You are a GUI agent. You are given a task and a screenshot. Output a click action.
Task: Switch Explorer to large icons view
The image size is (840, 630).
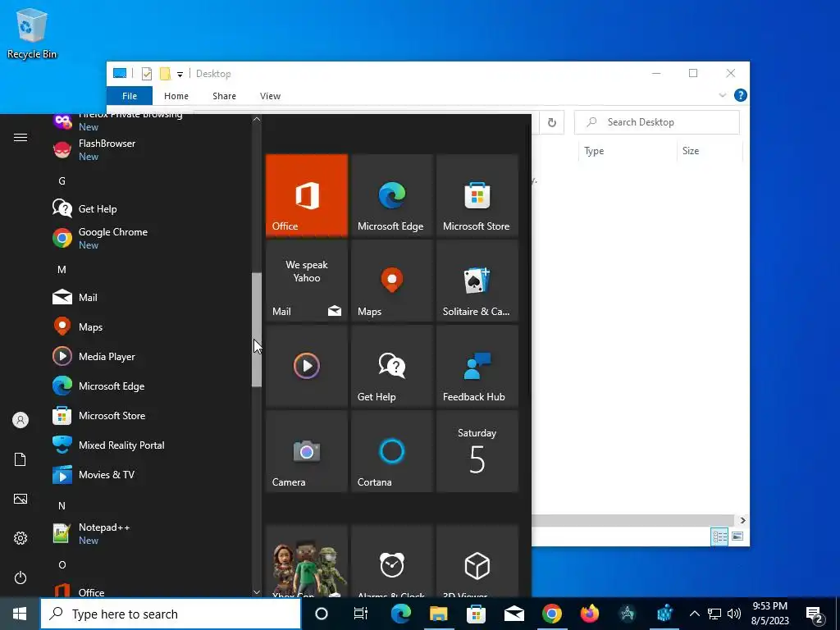(737, 536)
